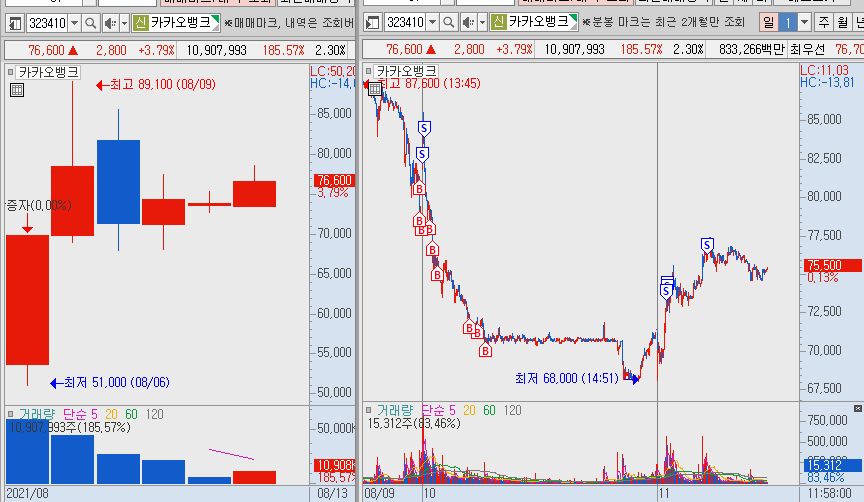
Task: Click 최우선 label in right quote bar
Action: (x=807, y=50)
